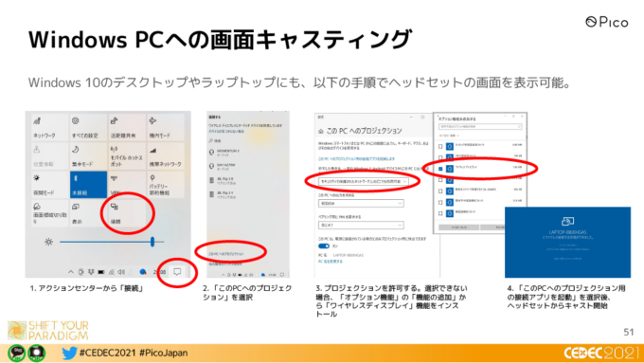Click the sun brightness icon beside slider

(x=48, y=242)
